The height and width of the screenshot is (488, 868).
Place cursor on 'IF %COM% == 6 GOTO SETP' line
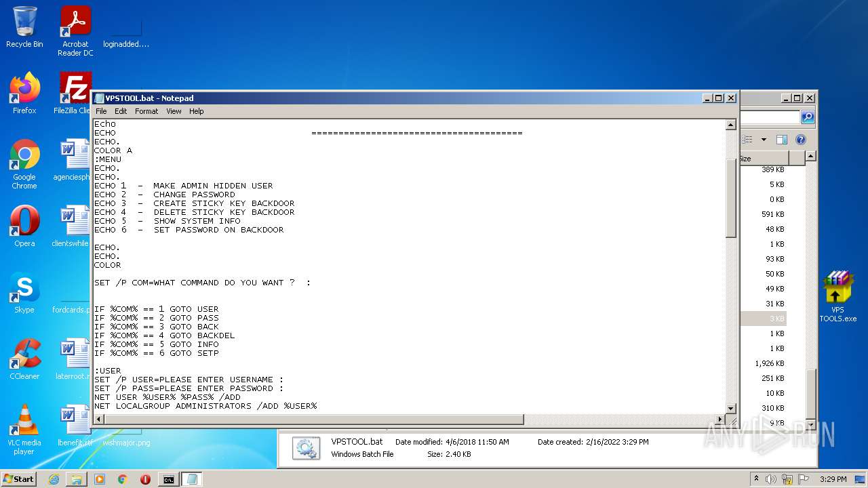tap(157, 353)
